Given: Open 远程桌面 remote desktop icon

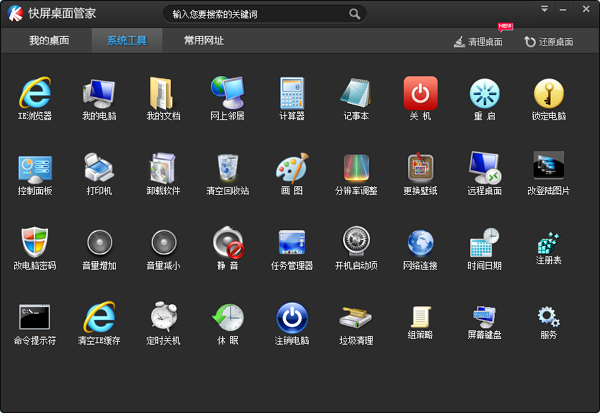Looking at the screenshot, I should [485, 168].
